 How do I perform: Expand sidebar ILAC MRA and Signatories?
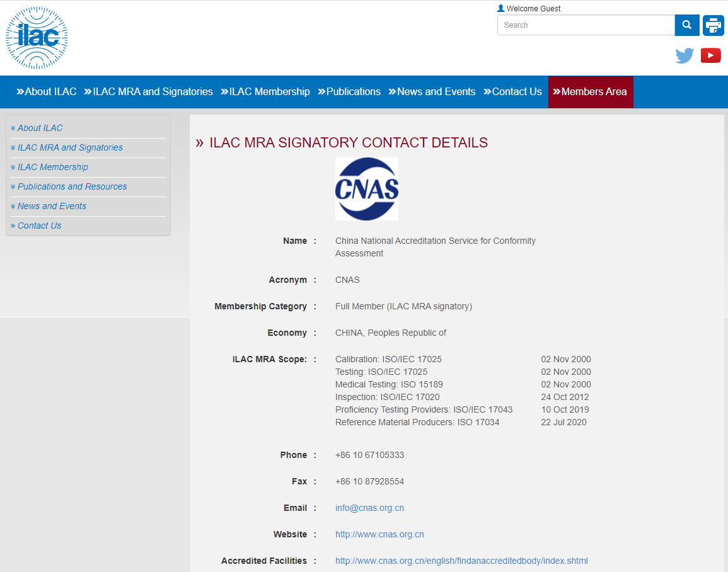(70, 147)
